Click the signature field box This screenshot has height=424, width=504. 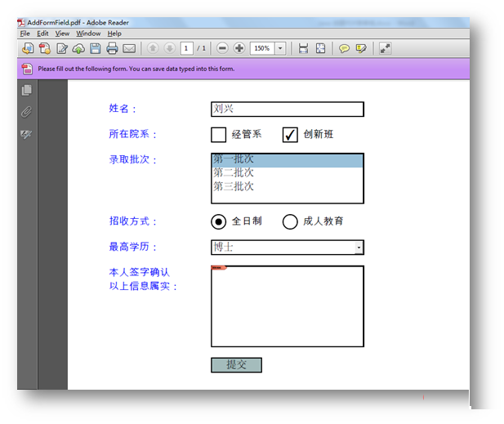tap(288, 306)
